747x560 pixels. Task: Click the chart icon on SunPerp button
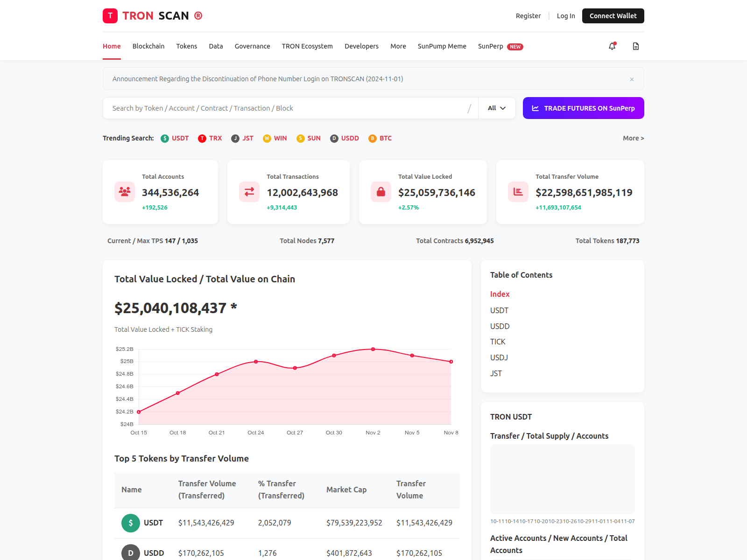click(536, 108)
